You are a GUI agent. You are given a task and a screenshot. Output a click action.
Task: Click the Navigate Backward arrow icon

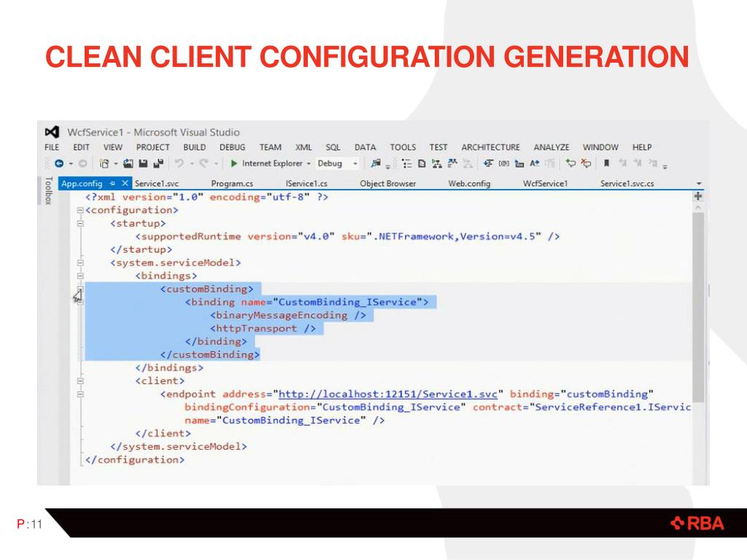coord(59,163)
